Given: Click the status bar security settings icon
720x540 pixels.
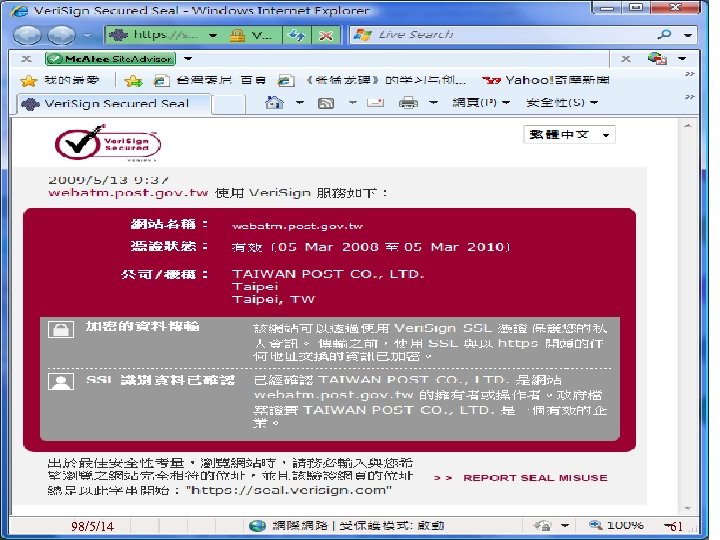Looking at the screenshot, I should click(x=542, y=525).
